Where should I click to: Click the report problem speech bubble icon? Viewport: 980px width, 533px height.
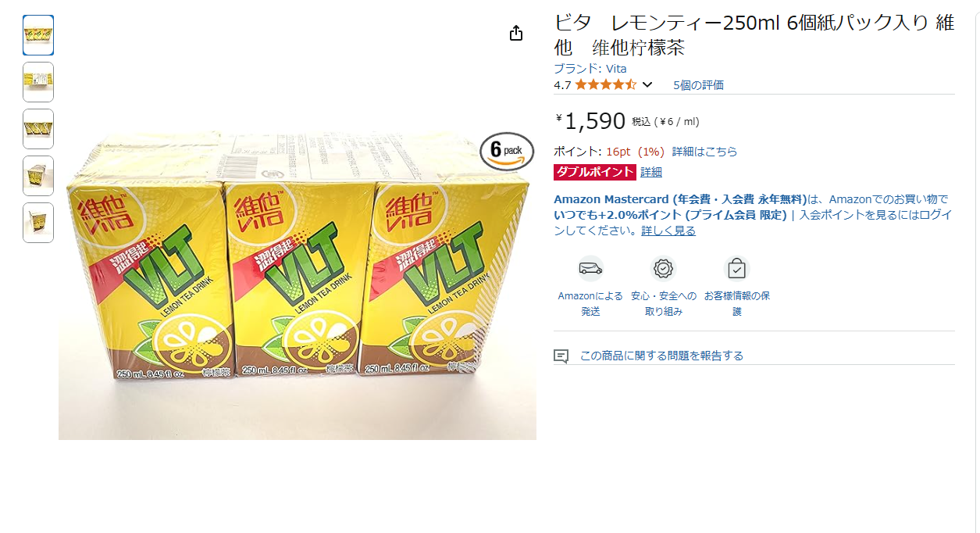tap(561, 356)
